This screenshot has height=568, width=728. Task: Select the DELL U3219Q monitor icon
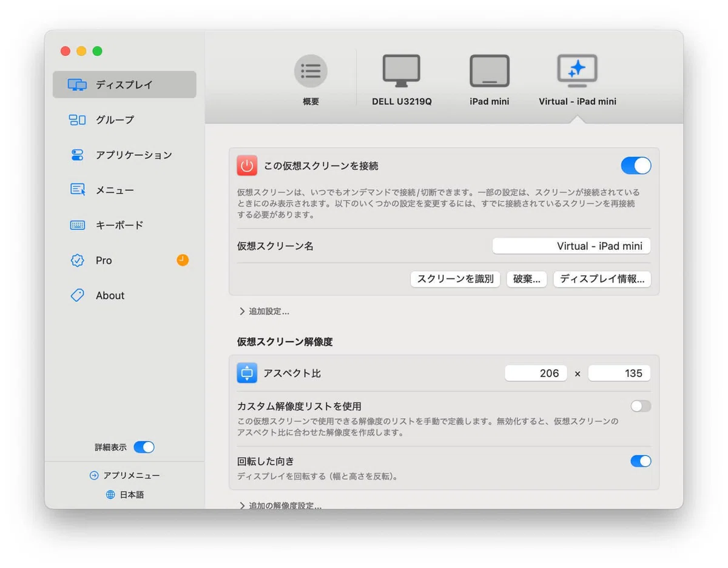[402, 71]
